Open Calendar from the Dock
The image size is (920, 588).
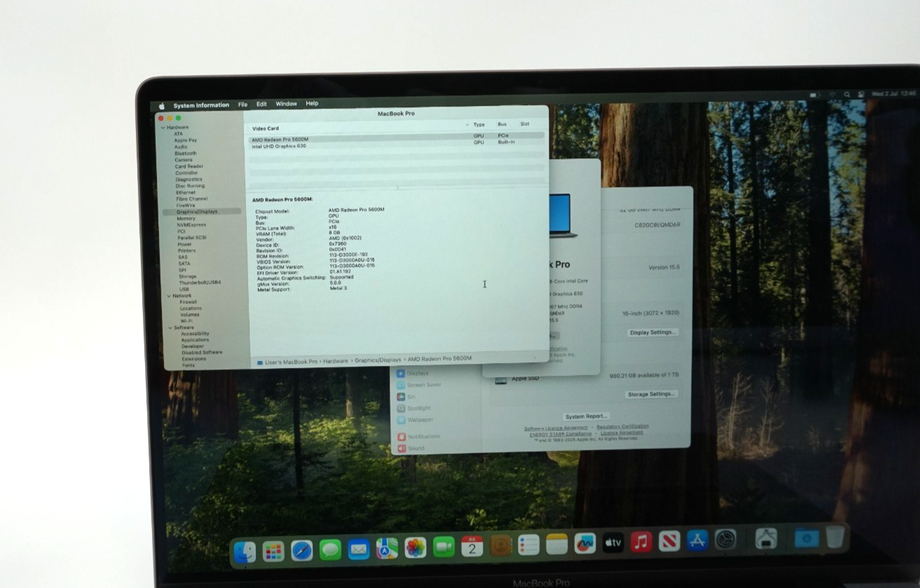[472, 547]
